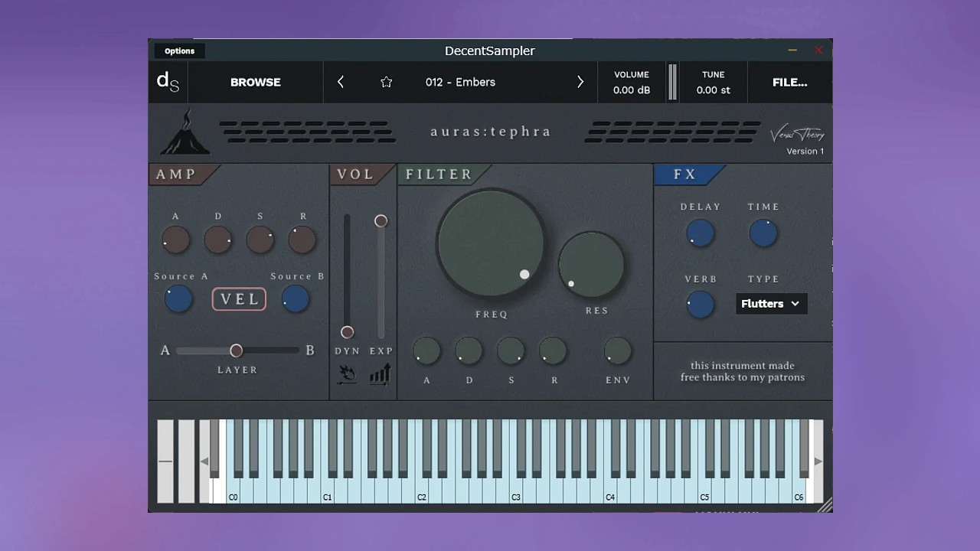The width and height of the screenshot is (980, 551).
Task: Click the pitch bend wheel strip
Action: [x=165, y=461]
